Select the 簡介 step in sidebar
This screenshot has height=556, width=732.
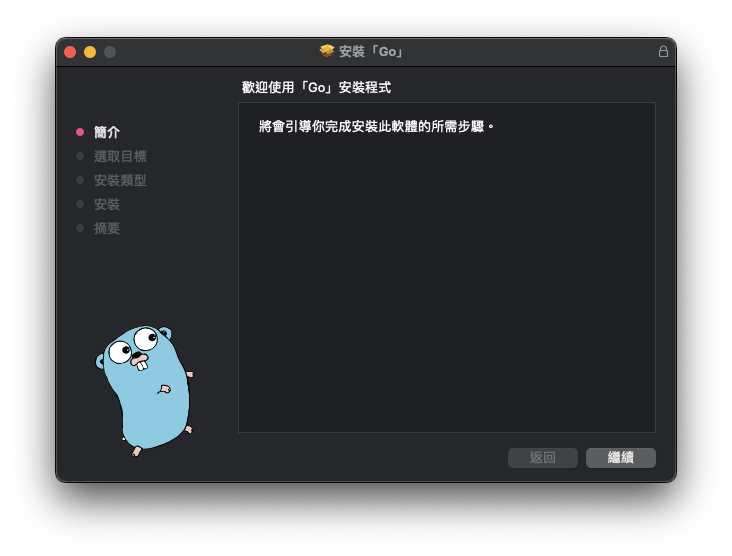[107, 132]
